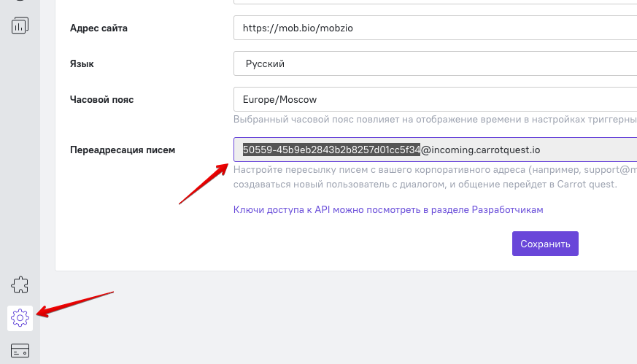637x364 pixels.
Task: Click the Адрес сайта label
Action: 99,28
